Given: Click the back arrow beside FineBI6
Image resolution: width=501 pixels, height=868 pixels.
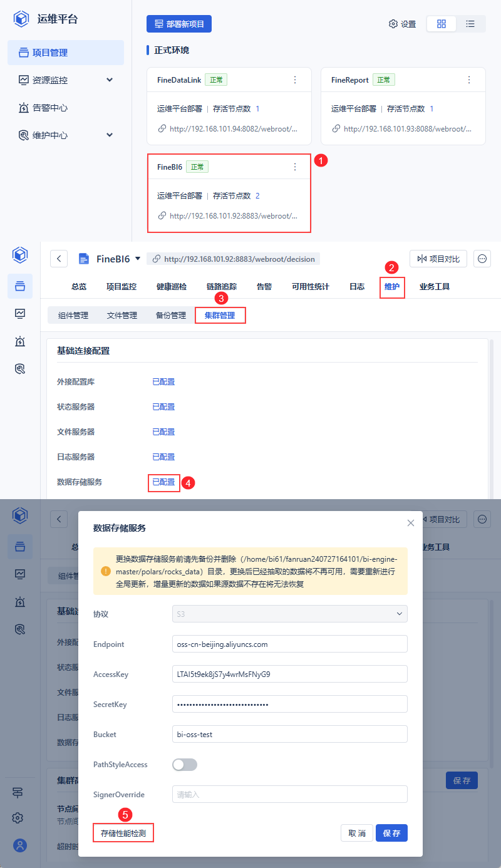Looking at the screenshot, I should click(59, 259).
